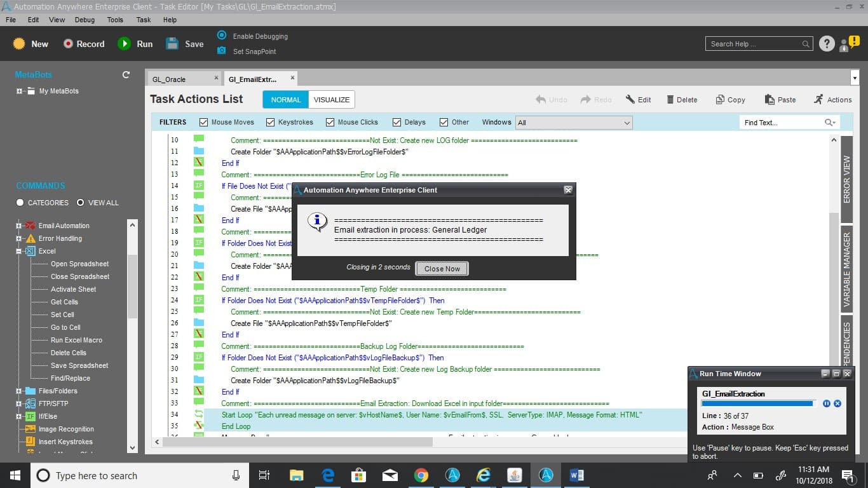
Task: Expand the If/Else commands
Action: 19,416
